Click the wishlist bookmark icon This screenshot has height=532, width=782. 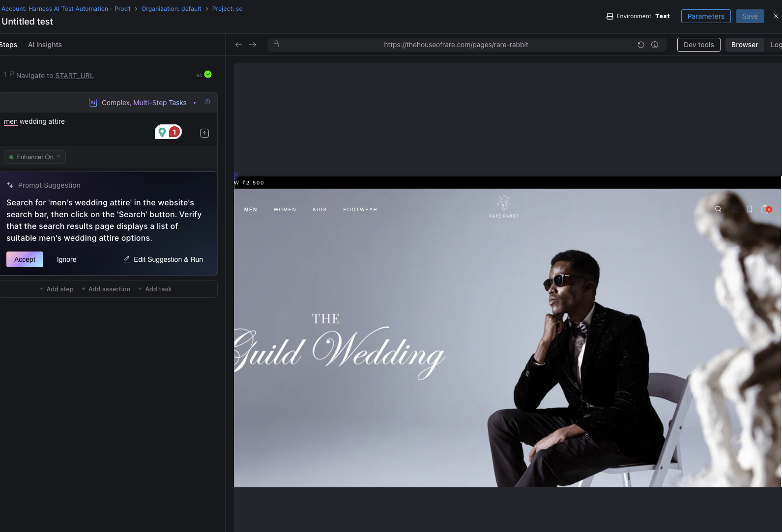[750, 209]
